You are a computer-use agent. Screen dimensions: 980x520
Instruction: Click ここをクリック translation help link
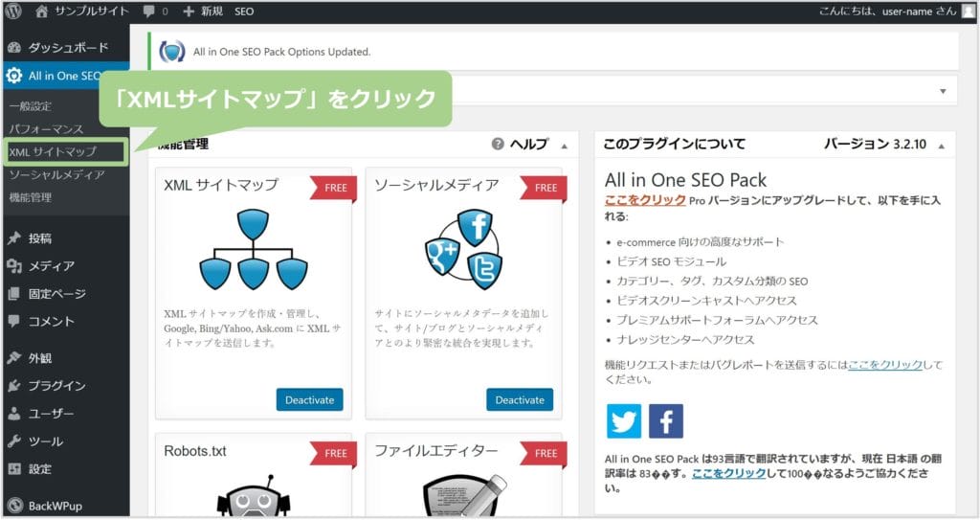pyautogui.click(x=728, y=474)
